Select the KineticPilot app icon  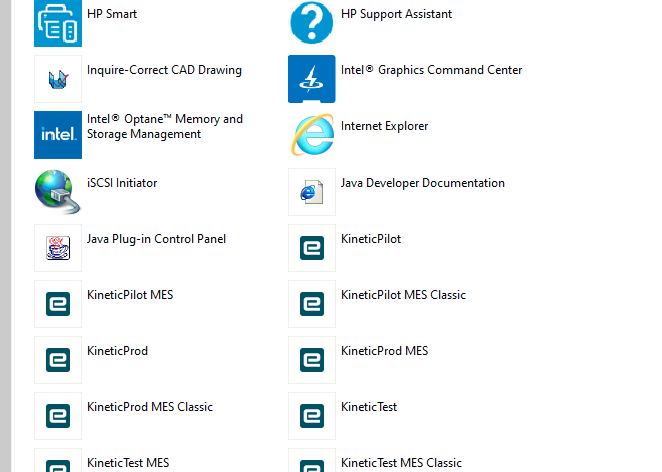312,248
